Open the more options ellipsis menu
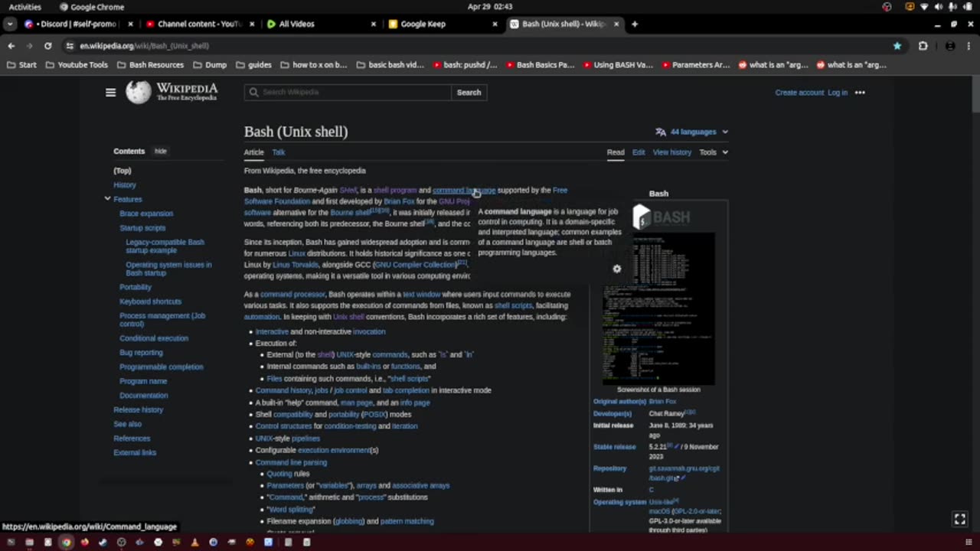 pos(860,93)
